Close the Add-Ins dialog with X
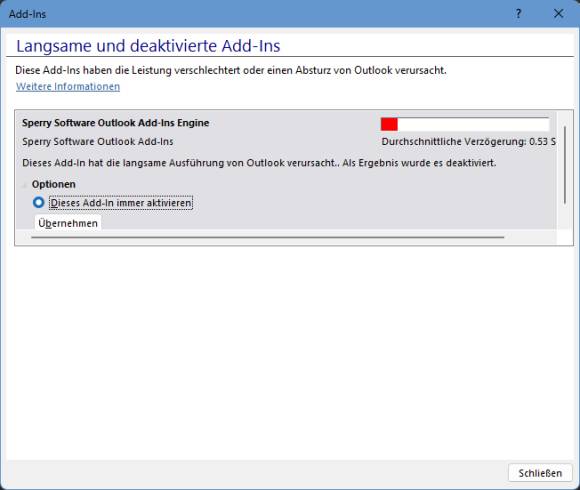 558,14
